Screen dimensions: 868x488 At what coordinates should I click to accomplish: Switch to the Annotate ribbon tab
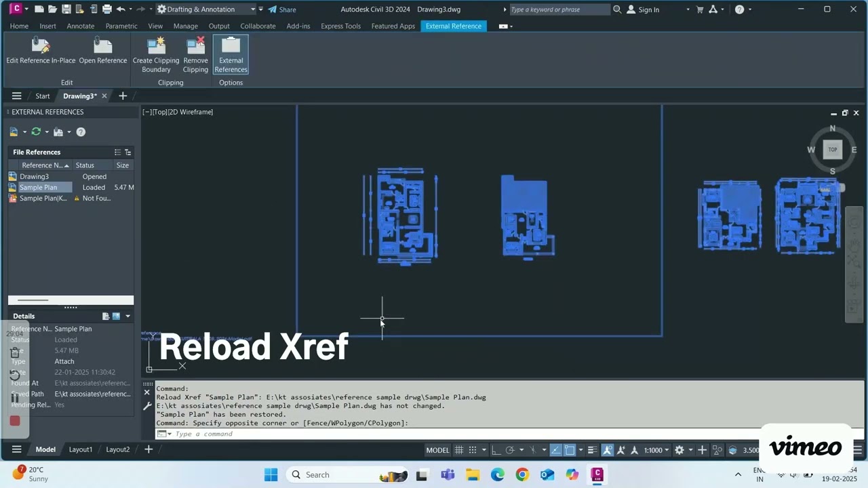tap(81, 26)
